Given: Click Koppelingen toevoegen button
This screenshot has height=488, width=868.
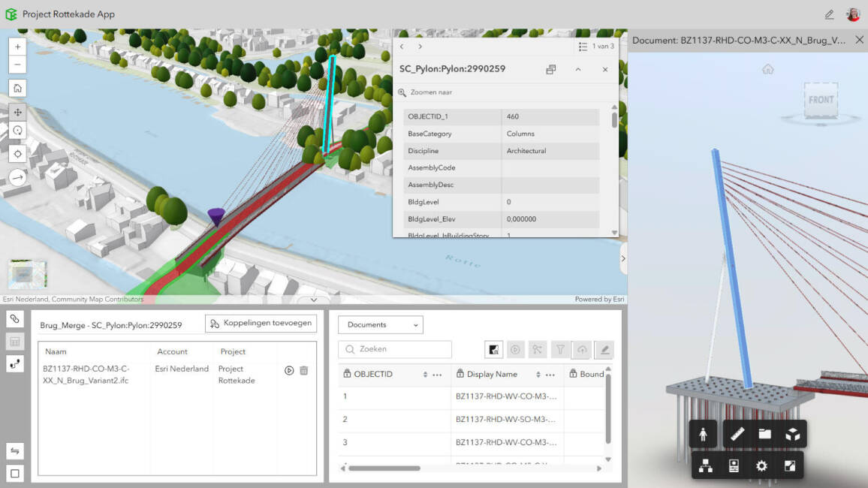Looking at the screenshot, I should click(261, 324).
